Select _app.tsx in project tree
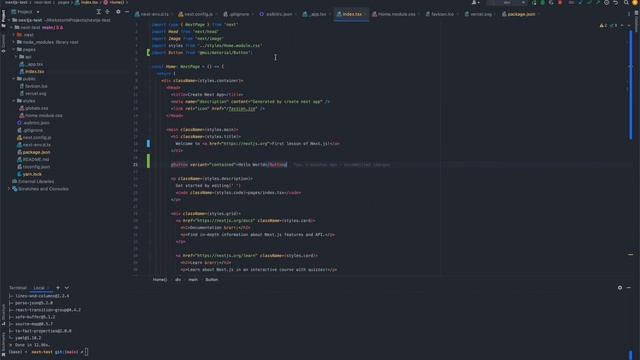The image size is (640, 360). pos(31,64)
